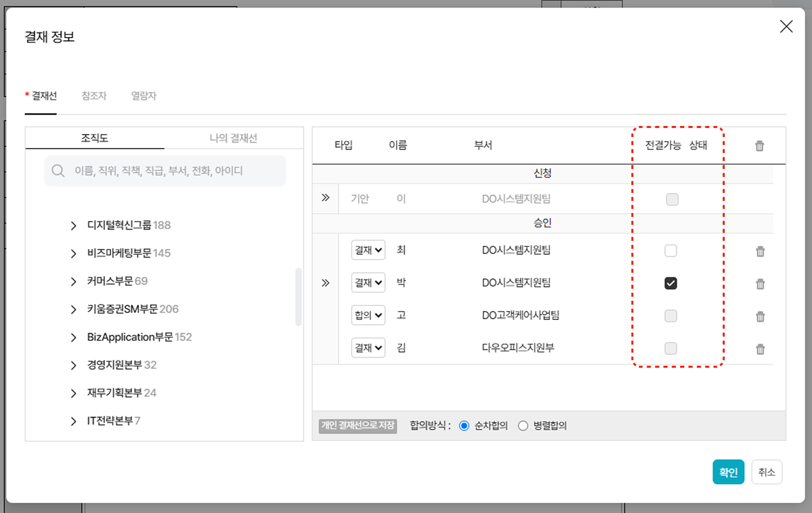Toggle 전결가능 checkbox for 김

(x=670, y=348)
